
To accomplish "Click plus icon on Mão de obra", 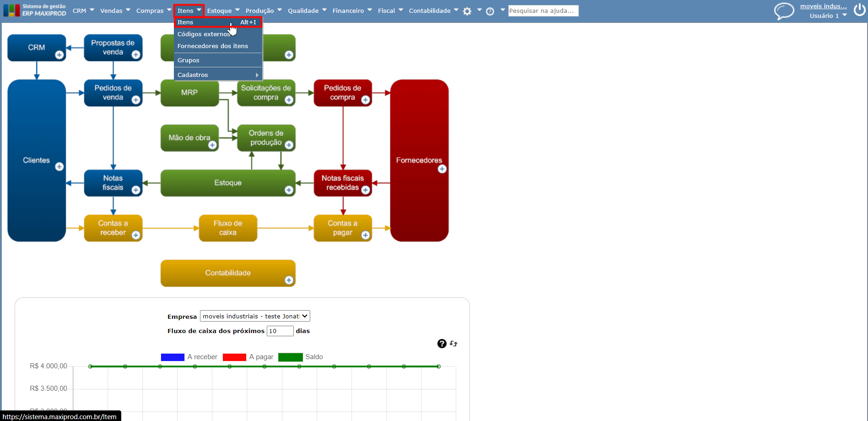I will 212,145.
